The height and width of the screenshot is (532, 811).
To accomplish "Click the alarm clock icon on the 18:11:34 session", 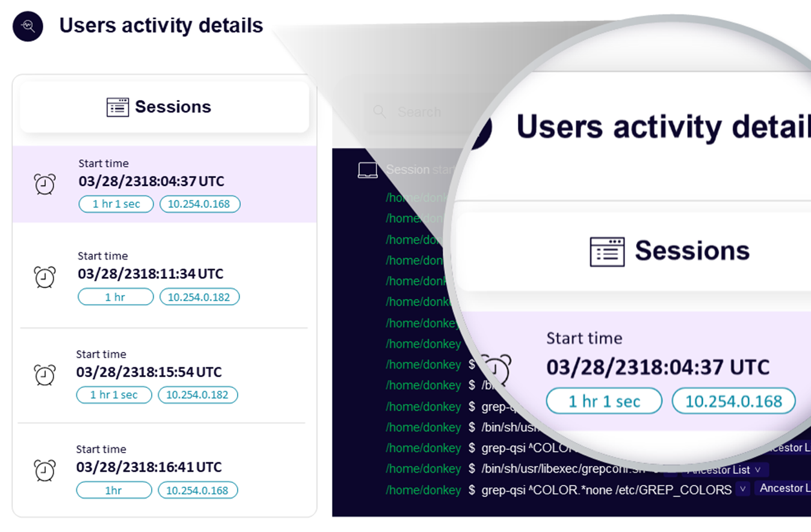I will pos(44,276).
